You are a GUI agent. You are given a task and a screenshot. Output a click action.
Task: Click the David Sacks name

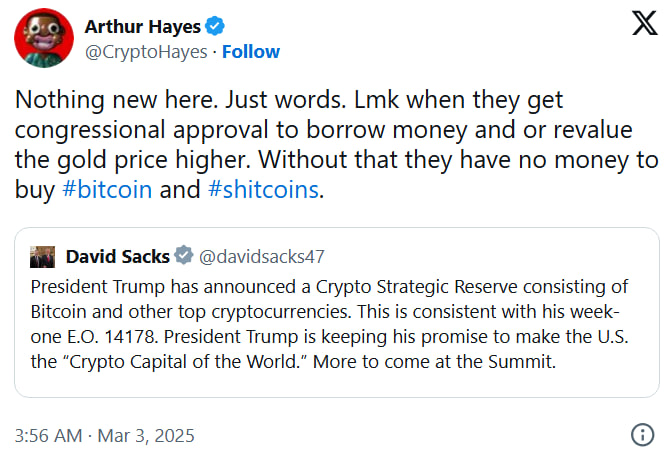(118, 256)
